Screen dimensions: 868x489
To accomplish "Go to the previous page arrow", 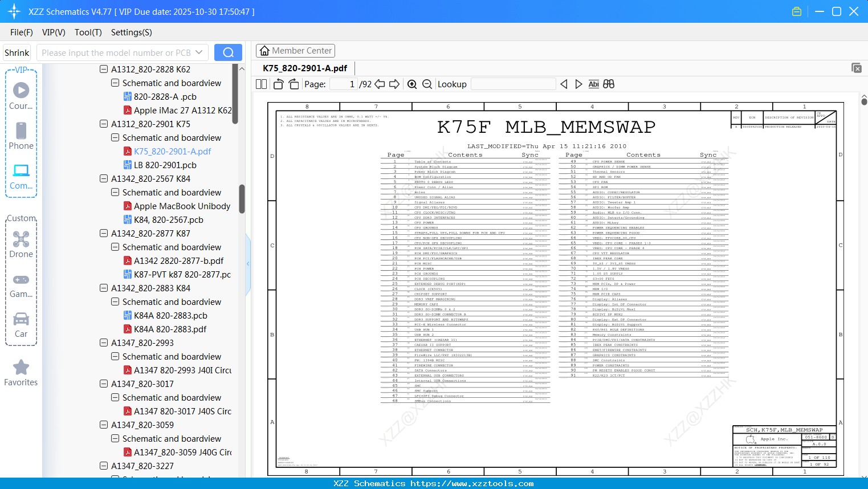I will click(380, 84).
